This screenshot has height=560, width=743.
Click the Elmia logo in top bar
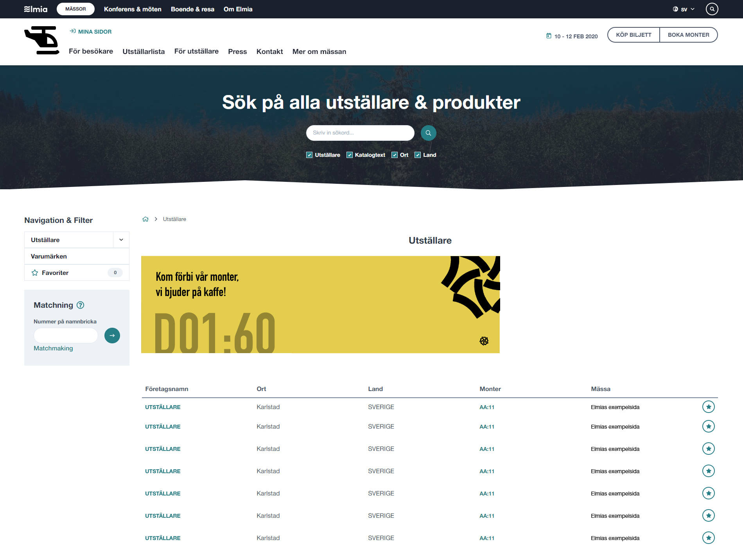[x=36, y=9]
